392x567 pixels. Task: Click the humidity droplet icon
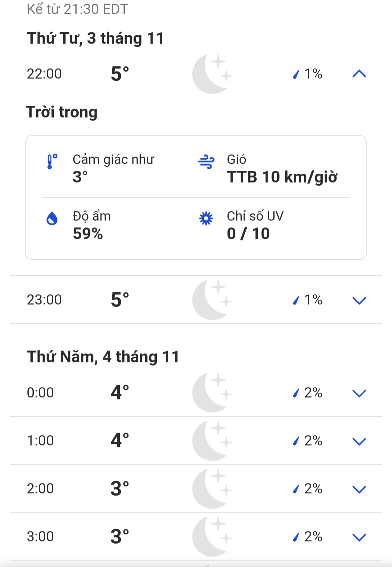coord(52,218)
